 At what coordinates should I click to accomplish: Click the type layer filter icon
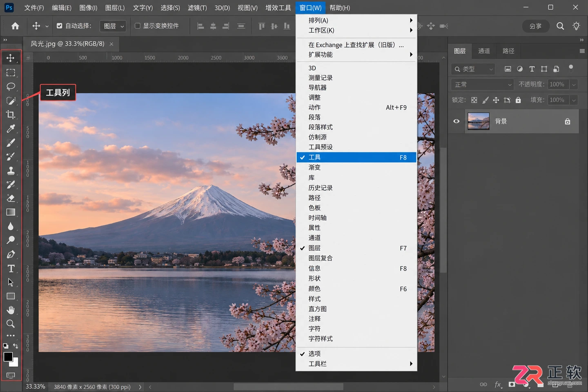click(x=532, y=69)
